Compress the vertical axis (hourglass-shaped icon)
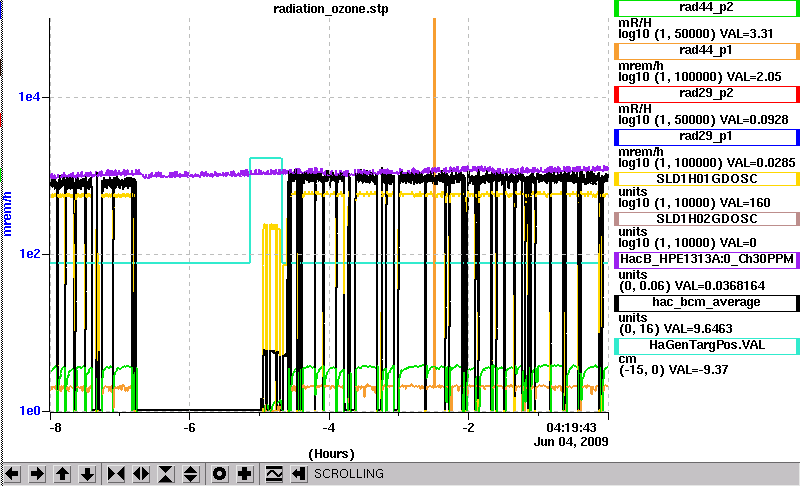This screenshot has width=800, height=486. (x=166, y=474)
